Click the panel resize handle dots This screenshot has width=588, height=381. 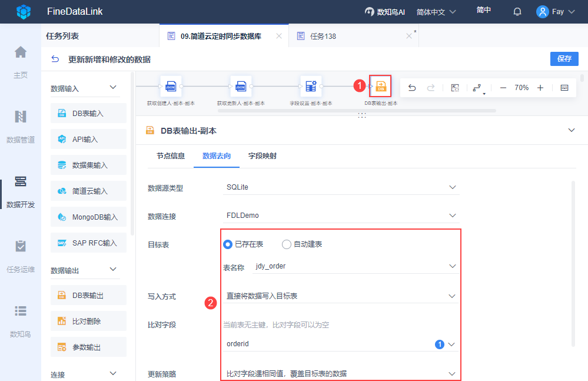pos(362,115)
